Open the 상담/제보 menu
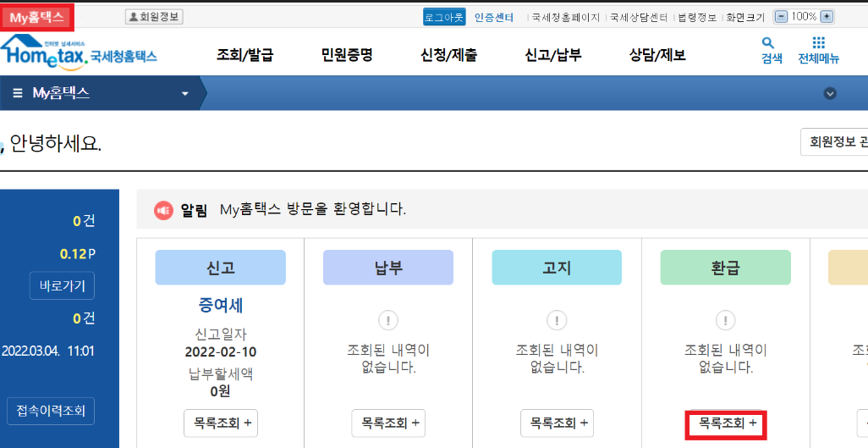The image size is (868, 448). coord(657,55)
